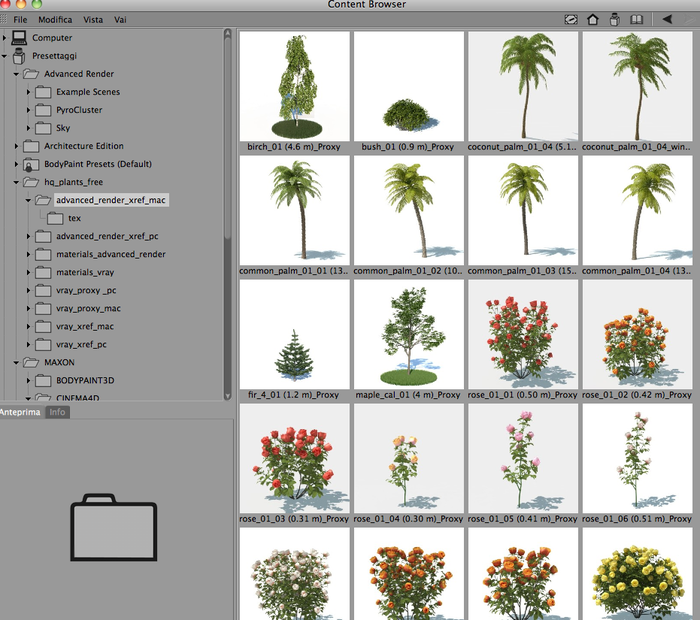
Task: Collapse the hq_plants_free folder
Action: [16, 182]
